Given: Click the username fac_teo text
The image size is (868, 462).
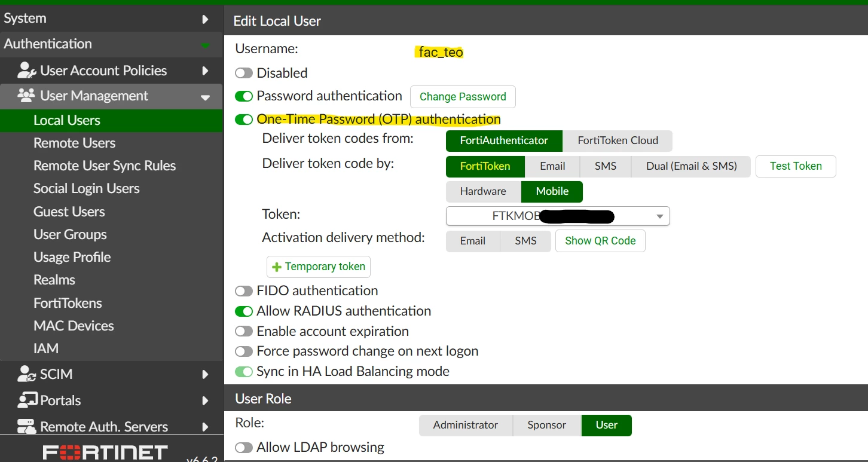Looking at the screenshot, I should [x=441, y=52].
